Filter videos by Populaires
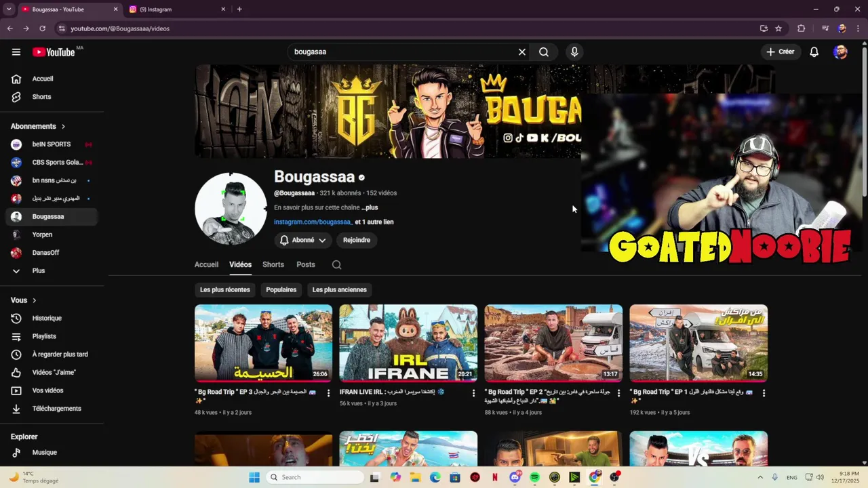The height and width of the screenshot is (488, 868). (281, 290)
